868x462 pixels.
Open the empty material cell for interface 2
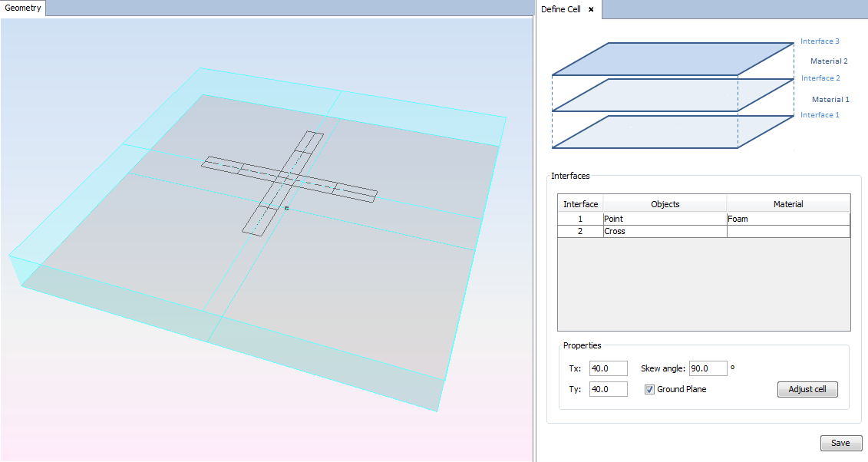787,231
